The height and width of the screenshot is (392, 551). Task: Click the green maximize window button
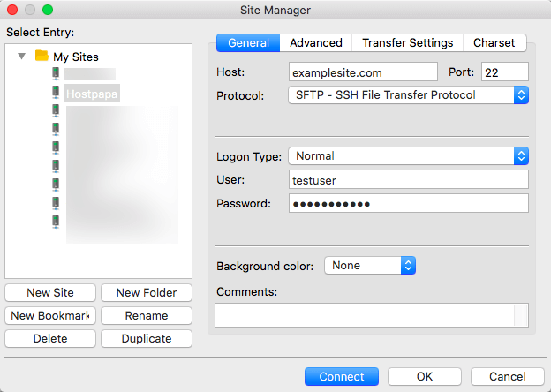click(x=48, y=10)
